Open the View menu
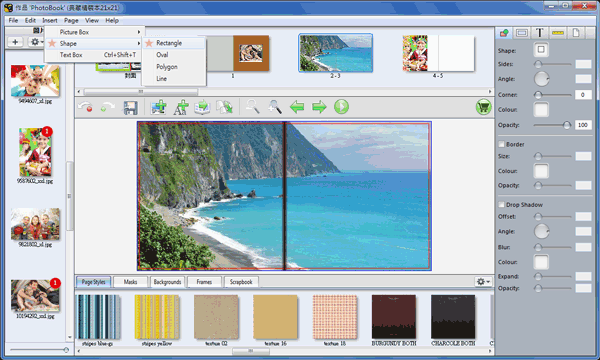600x360 pixels. tap(92, 20)
